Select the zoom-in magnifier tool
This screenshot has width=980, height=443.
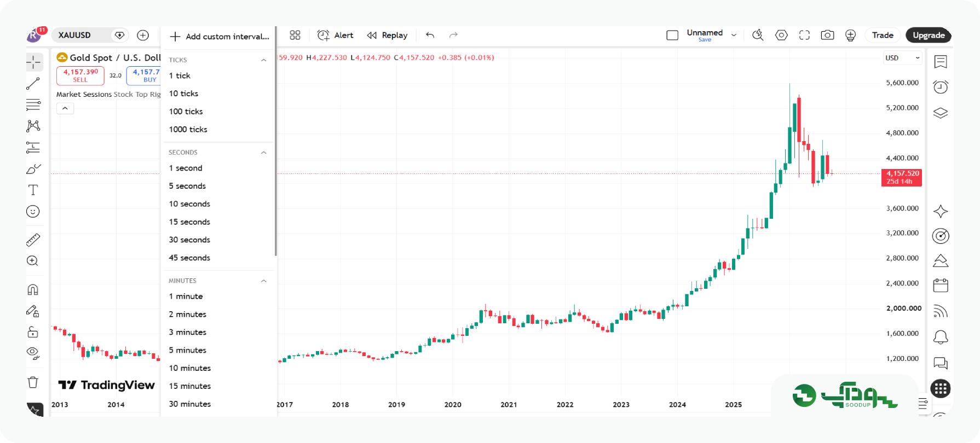click(33, 261)
